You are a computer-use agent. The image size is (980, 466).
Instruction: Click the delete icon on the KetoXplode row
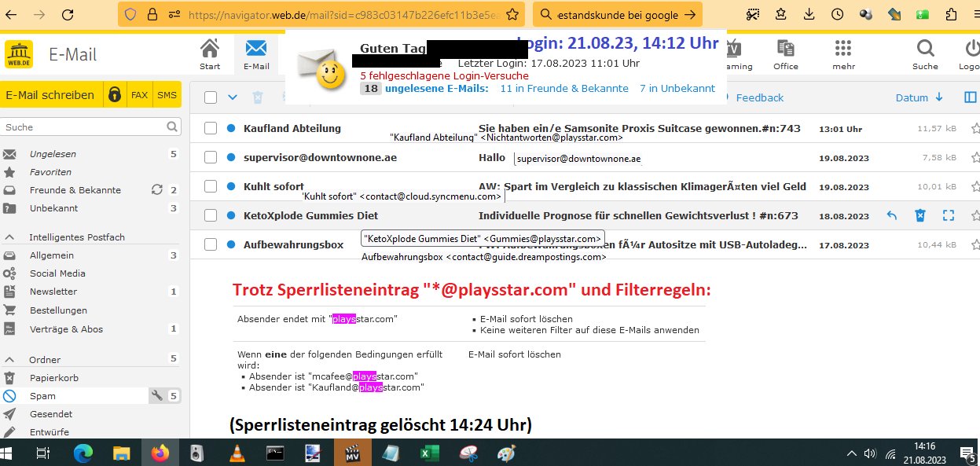tap(920, 215)
